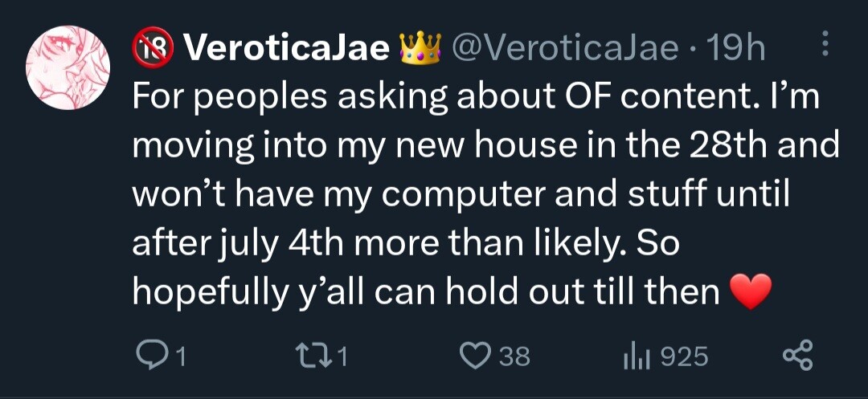This screenshot has width=868, height=399.
Task: Open the tweet via the 19h timestamp
Action: tap(737, 50)
